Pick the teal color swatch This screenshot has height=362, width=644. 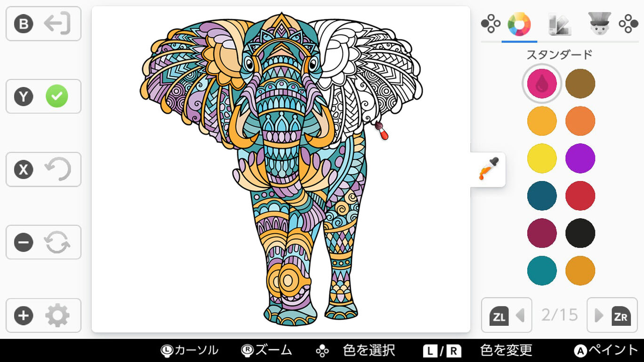pyautogui.click(x=542, y=271)
